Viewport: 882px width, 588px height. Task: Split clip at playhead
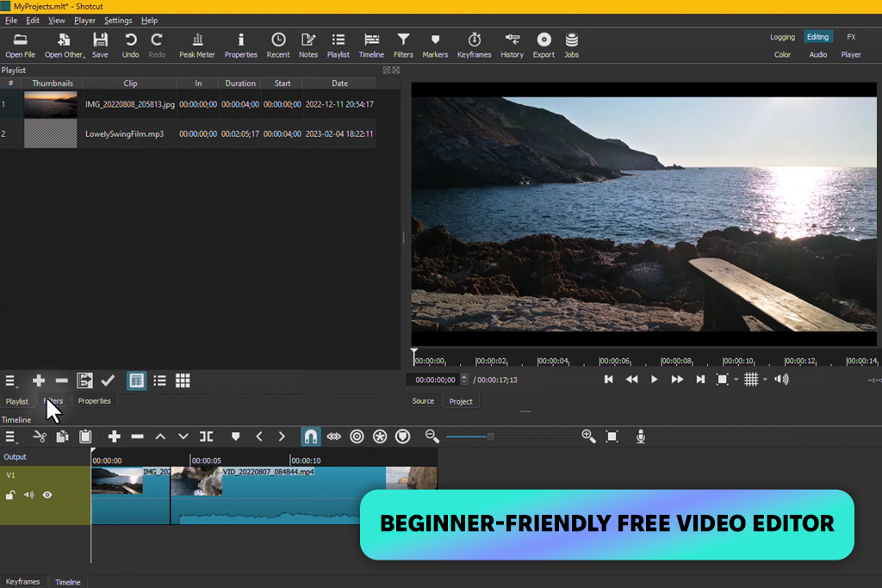(x=207, y=436)
